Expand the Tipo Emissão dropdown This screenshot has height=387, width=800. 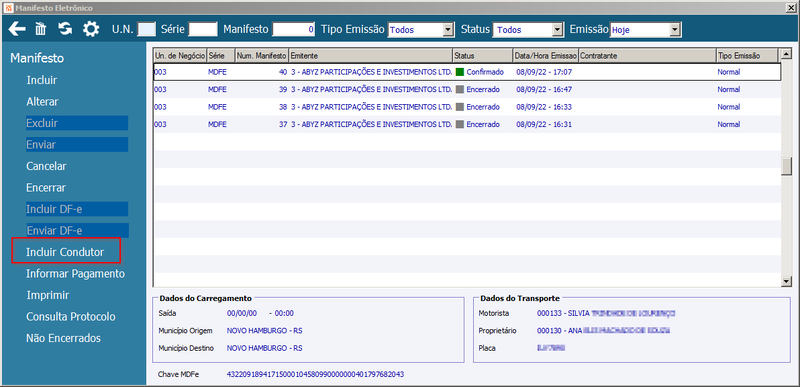point(448,30)
